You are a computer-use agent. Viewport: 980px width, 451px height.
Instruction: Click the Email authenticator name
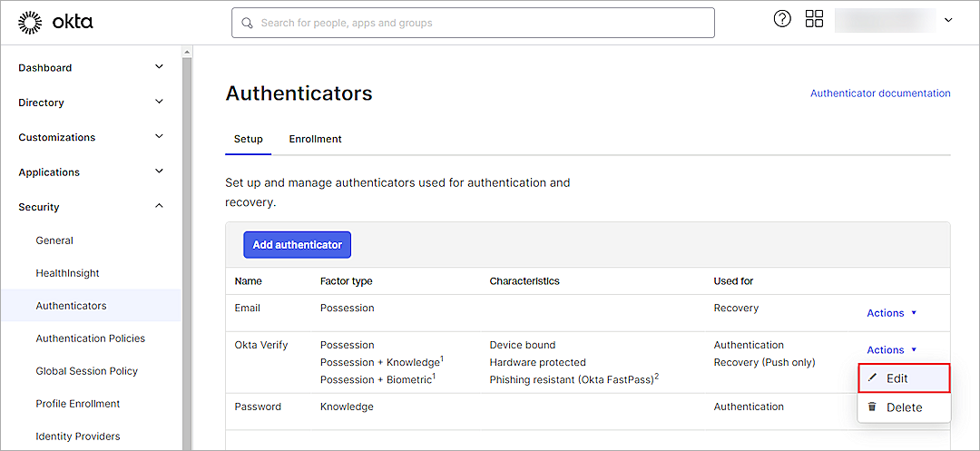(248, 308)
